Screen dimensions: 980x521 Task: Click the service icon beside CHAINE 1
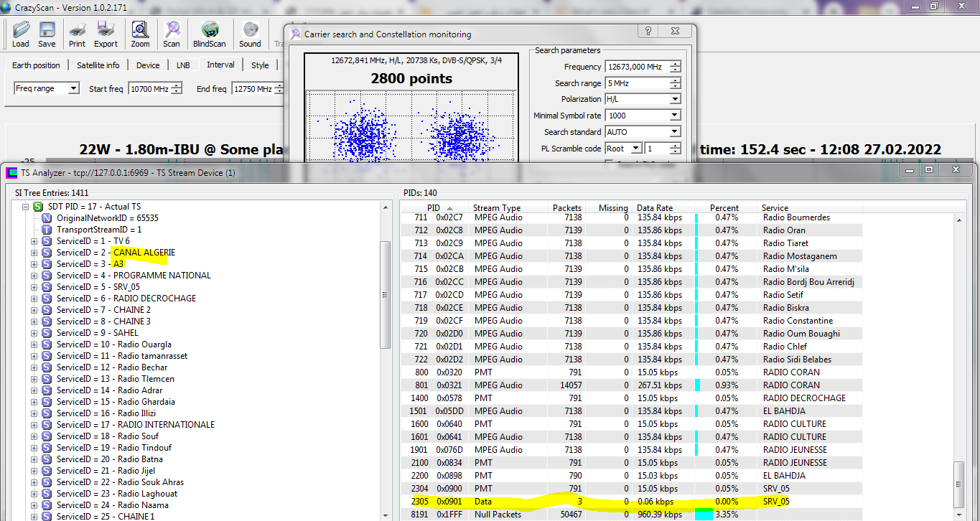(47, 516)
